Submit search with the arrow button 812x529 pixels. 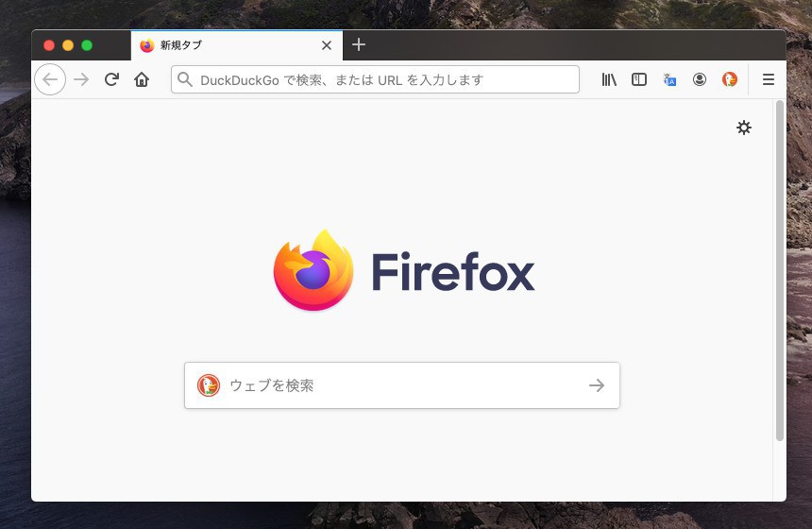click(x=597, y=385)
